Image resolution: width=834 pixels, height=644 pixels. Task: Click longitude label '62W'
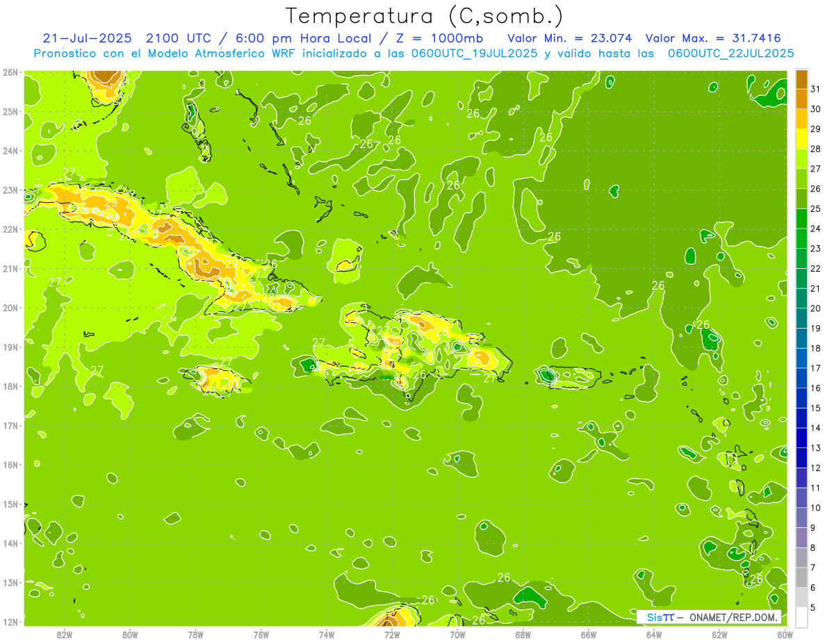[x=719, y=634]
